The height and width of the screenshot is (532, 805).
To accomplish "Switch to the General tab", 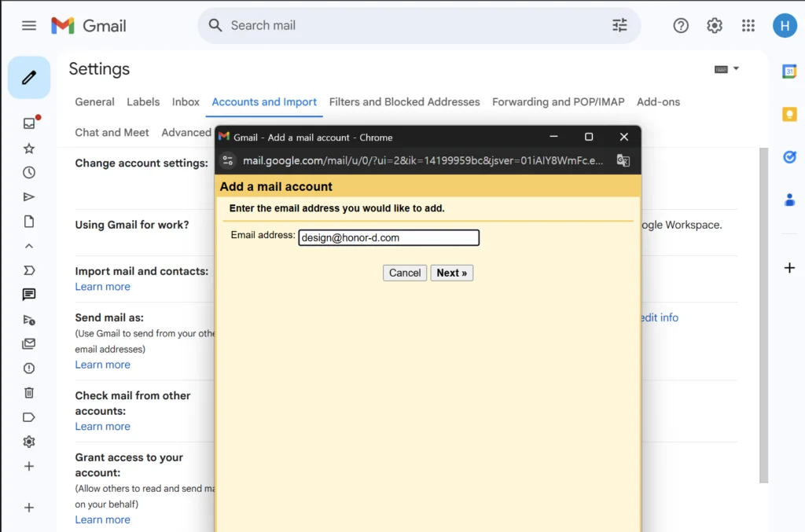I will 94,101.
